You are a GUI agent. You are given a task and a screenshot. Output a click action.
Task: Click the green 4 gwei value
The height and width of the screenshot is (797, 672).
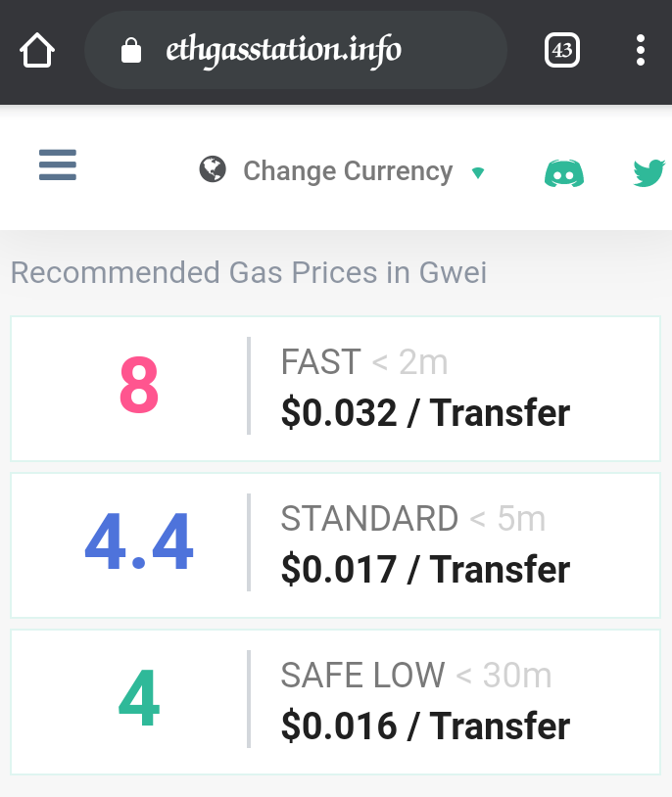tap(139, 698)
